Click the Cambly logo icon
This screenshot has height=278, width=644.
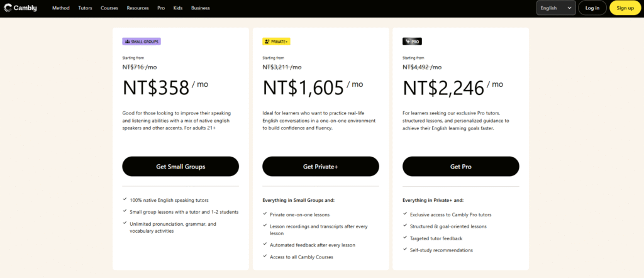coord(8,8)
